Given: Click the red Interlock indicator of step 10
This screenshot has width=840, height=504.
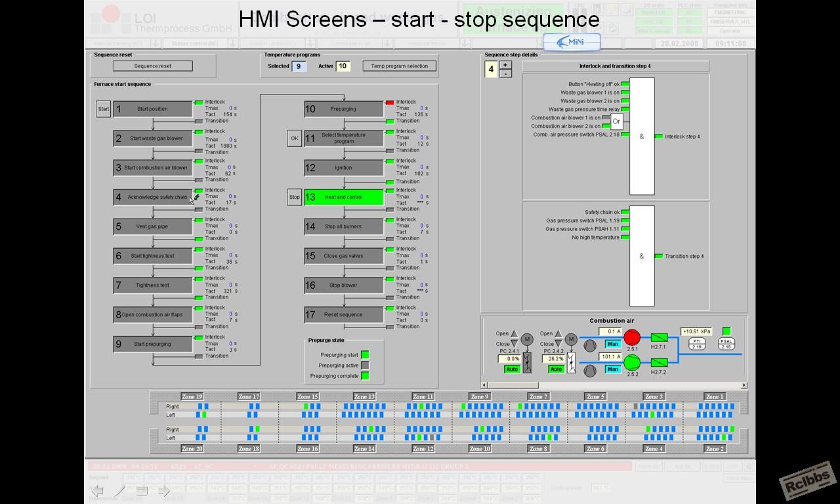Looking at the screenshot, I should point(390,102).
